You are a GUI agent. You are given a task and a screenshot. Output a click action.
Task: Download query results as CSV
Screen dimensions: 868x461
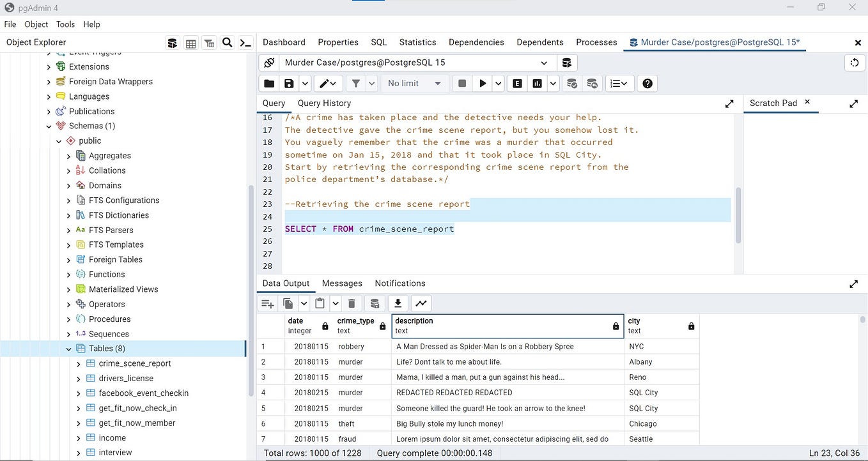click(x=398, y=303)
